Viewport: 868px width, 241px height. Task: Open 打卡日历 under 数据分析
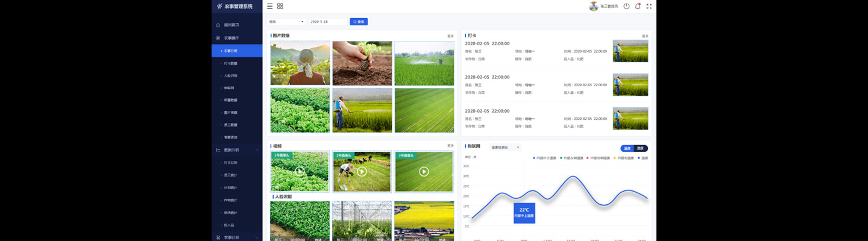pyautogui.click(x=230, y=163)
